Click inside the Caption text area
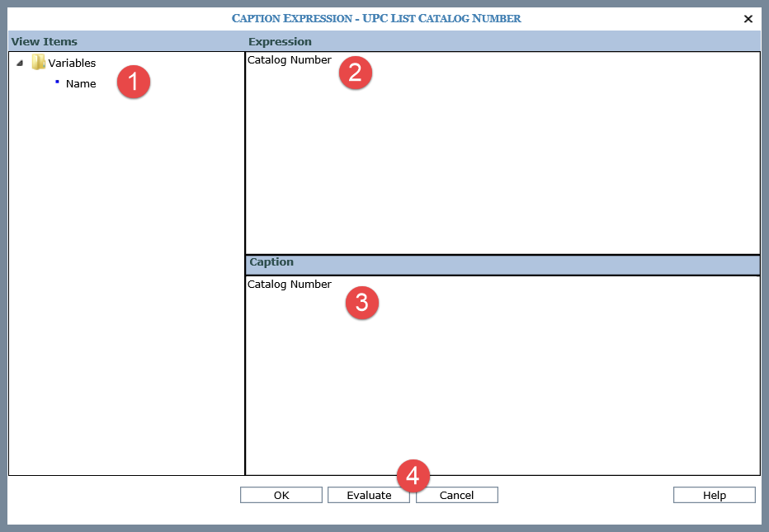Screen dimensions: 769x532 point(502,388)
